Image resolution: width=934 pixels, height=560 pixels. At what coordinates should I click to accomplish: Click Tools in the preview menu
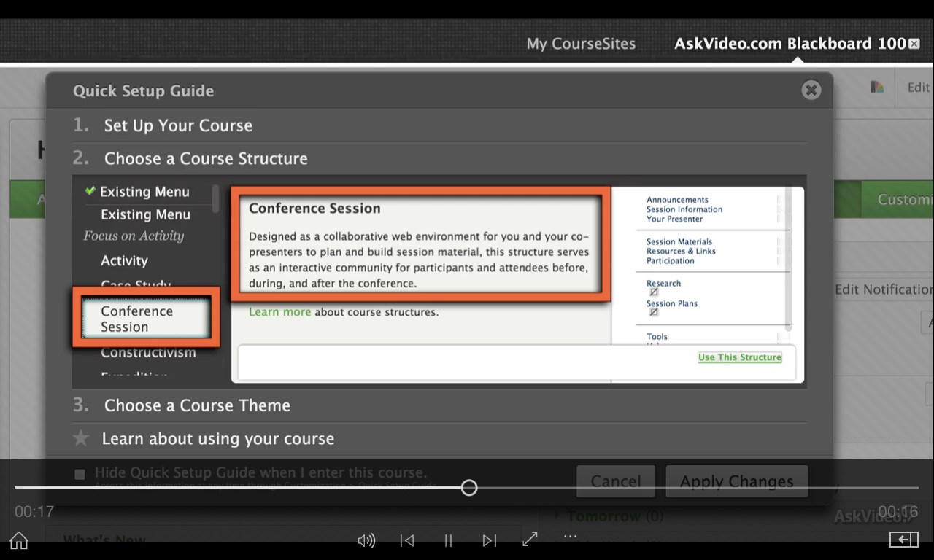(657, 336)
